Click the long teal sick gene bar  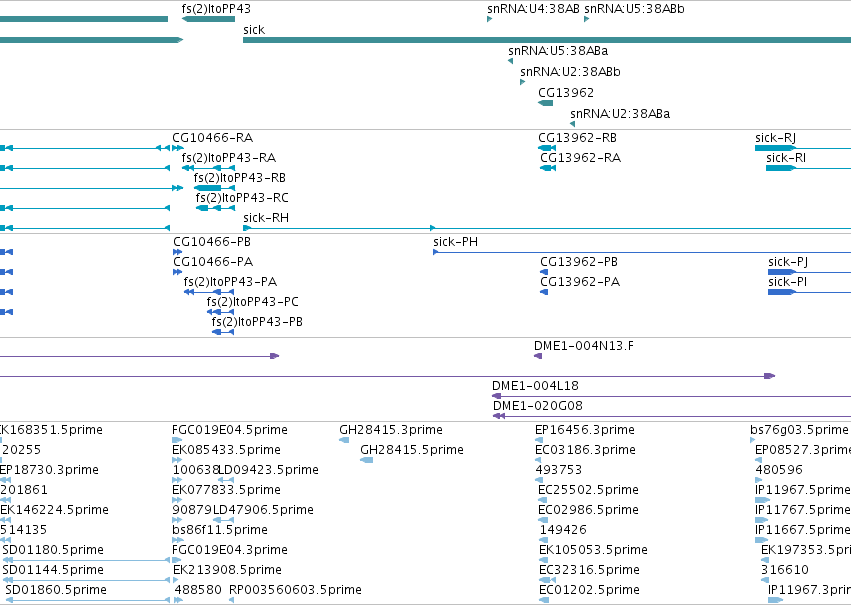pyautogui.click(x=547, y=40)
